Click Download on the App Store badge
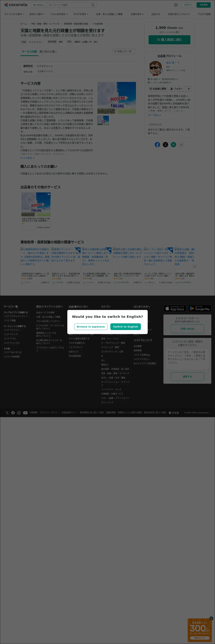 tap(175, 308)
